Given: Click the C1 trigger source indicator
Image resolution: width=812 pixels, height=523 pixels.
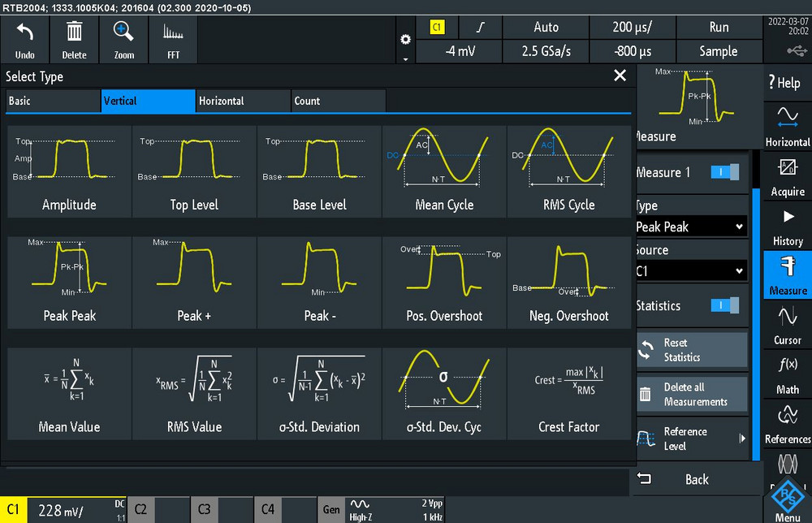Looking at the screenshot, I should pos(437,28).
